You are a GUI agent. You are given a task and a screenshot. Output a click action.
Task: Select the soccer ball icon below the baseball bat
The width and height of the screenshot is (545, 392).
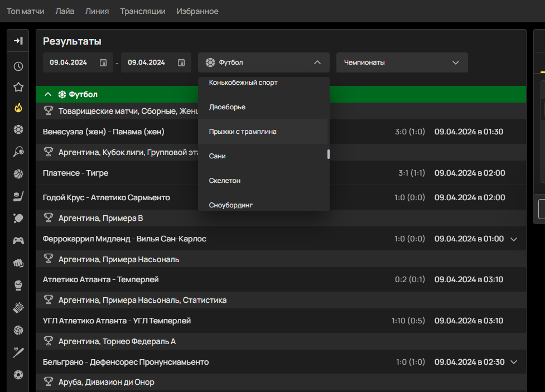(x=18, y=375)
